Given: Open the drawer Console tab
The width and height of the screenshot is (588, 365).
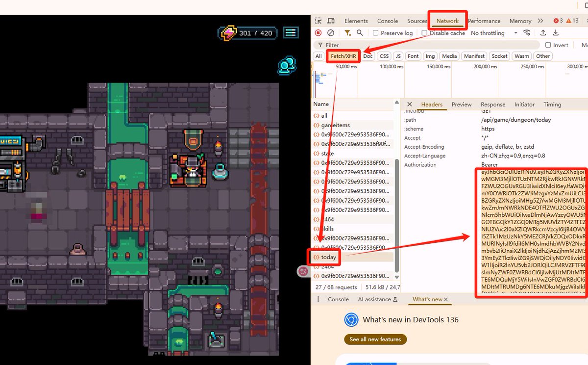Looking at the screenshot, I should 338,299.
